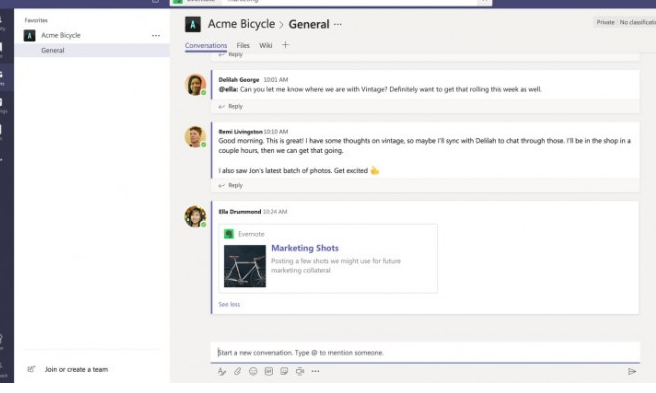The height and width of the screenshot is (393, 656).
Task: Open more compose options ellipsis below message box
Action: point(315,371)
